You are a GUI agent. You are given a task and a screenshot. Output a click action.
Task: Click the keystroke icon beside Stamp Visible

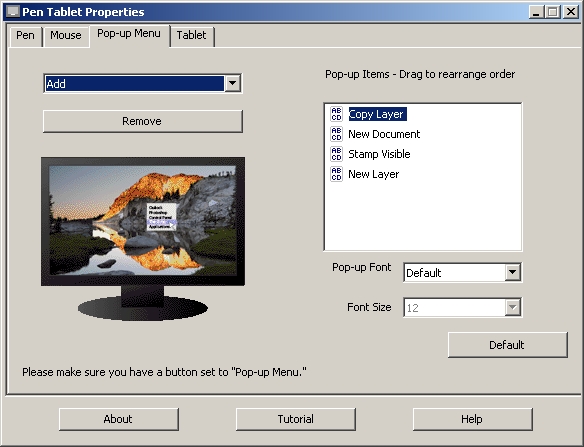point(336,154)
